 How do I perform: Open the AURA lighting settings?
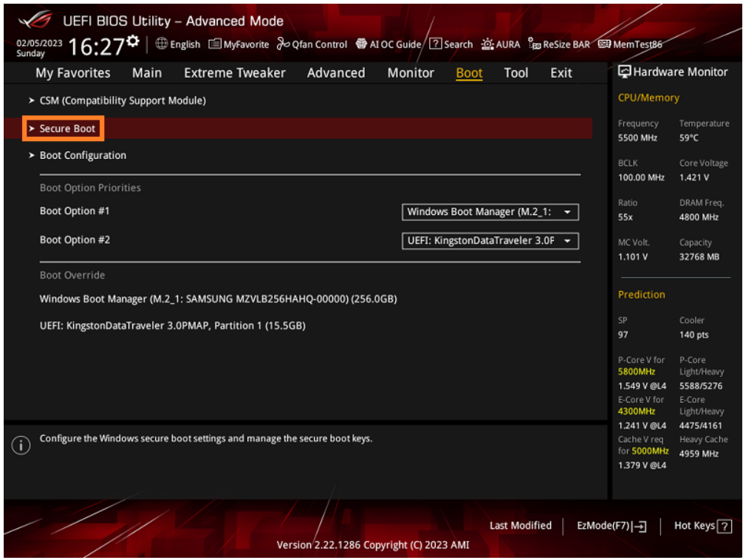pyautogui.click(x=501, y=44)
